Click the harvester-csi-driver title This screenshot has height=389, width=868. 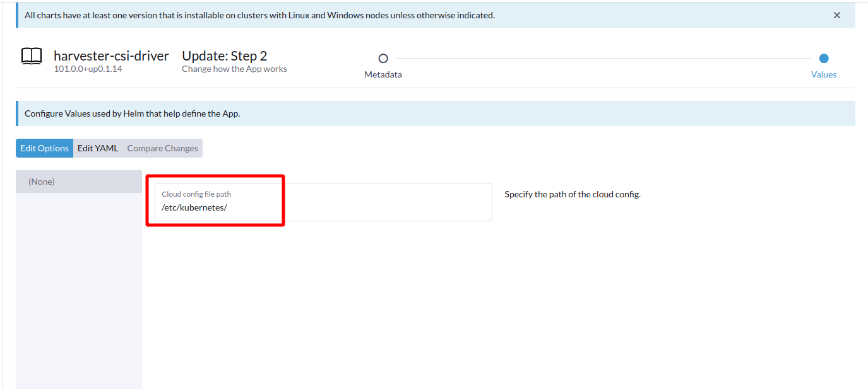[111, 55]
